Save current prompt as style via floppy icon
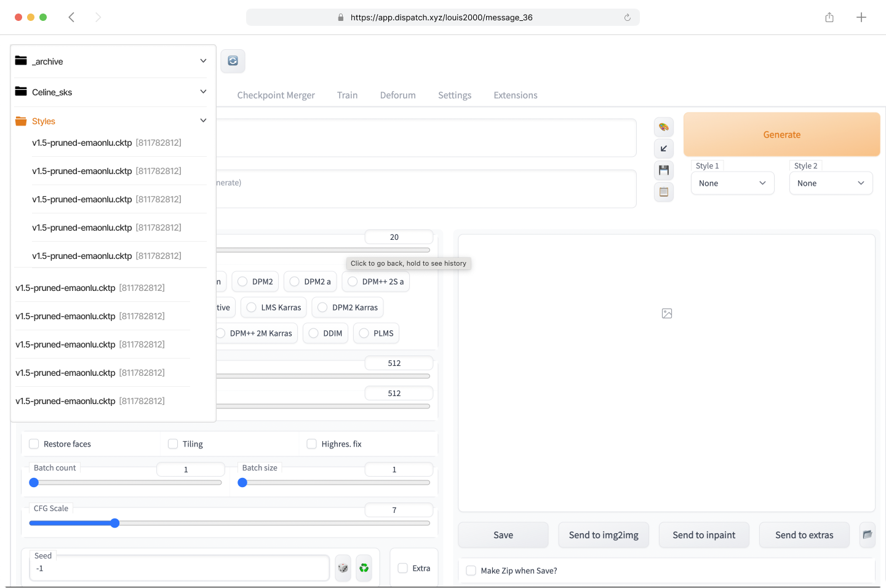Viewport: 886px width, 588px height. pyautogui.click(x=664, y=170)
